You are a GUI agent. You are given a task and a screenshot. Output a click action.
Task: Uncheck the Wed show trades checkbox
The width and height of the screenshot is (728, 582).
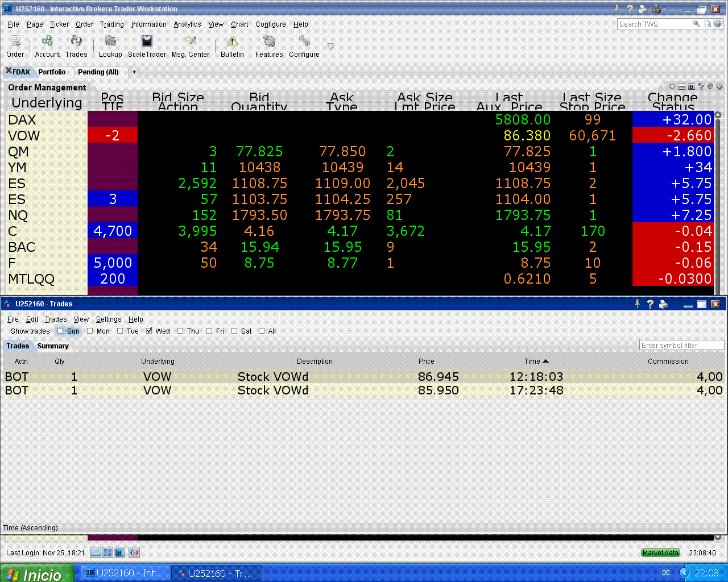(149, 331)
